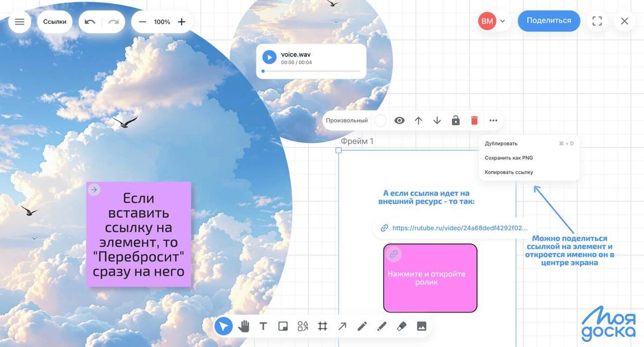Select the arrow connector tool
Image resolution: width=644 pixels, height=347 pixels.
pos(342,326)
